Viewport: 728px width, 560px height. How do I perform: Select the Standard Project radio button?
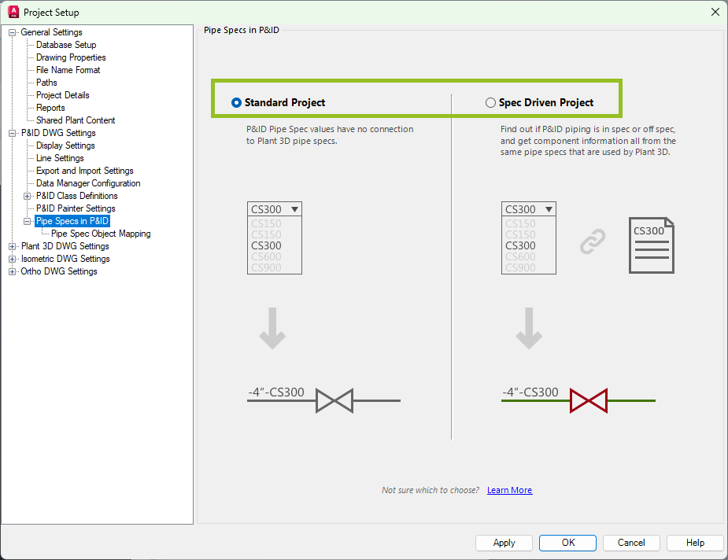[236, 102]
